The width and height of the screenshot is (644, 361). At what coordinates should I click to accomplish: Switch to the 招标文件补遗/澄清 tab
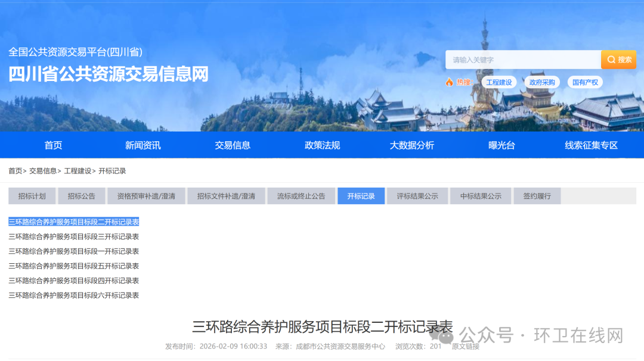tap(227, 196)
